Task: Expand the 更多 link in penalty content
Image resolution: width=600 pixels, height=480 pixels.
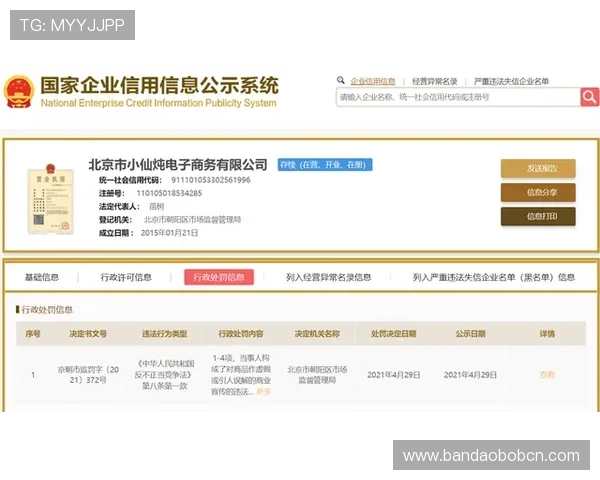Action: point(263,392)
